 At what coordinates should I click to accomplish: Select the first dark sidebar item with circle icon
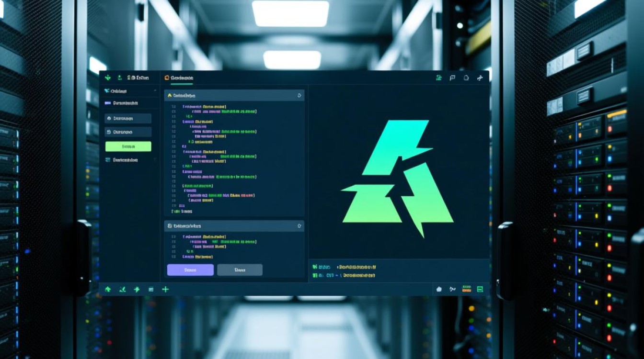128,118
